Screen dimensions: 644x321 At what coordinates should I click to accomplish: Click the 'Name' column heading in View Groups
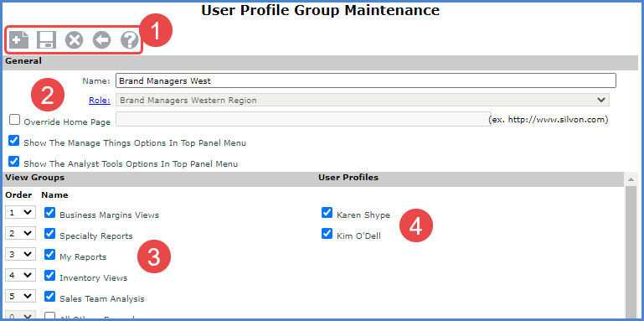click(54, 194)
